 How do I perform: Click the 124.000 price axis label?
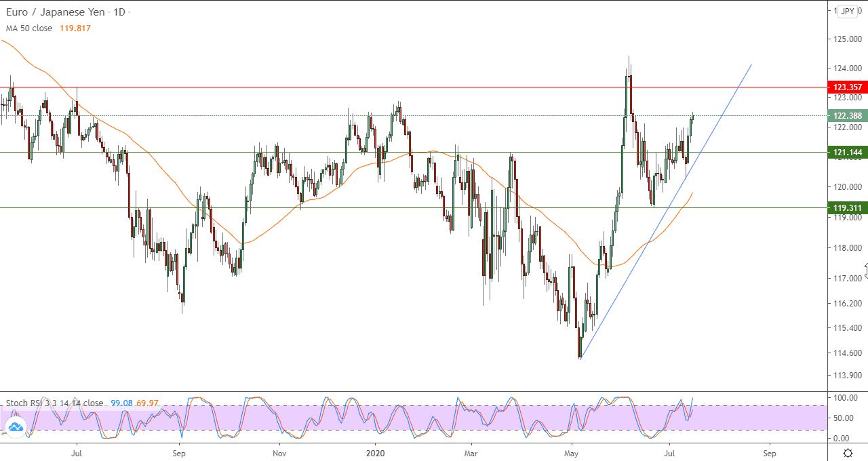click(x=848, y=68)
